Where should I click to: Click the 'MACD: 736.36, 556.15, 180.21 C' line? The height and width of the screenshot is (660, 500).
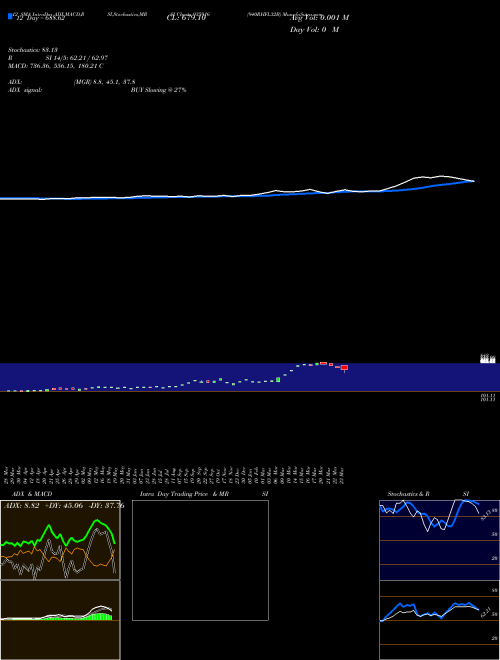(x=56, y=66)
